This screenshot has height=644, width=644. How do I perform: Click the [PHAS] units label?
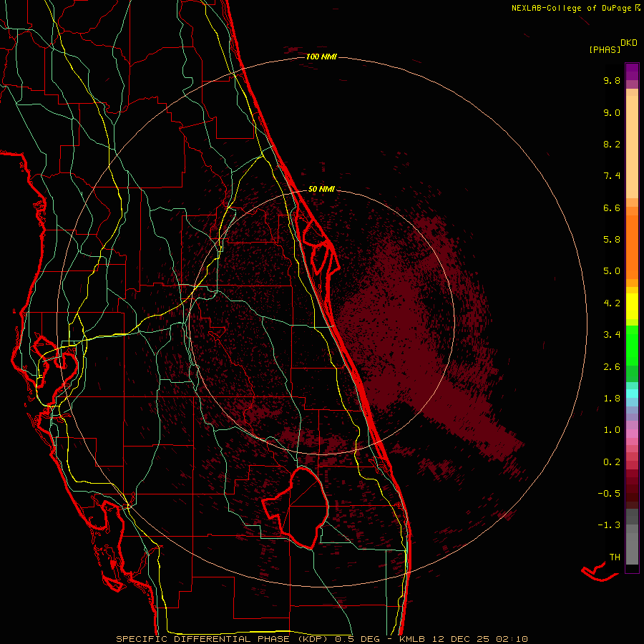pos(605,50)
